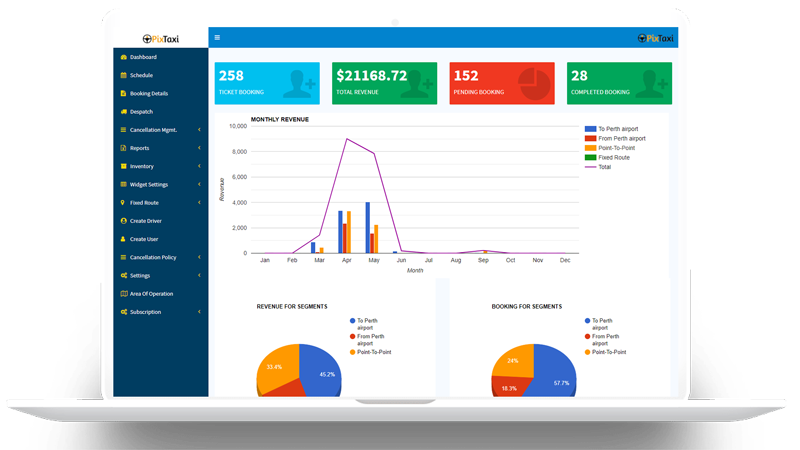Open the Total Revenue card
Viewport: 800px width, 450px height.
pos(385,83)
